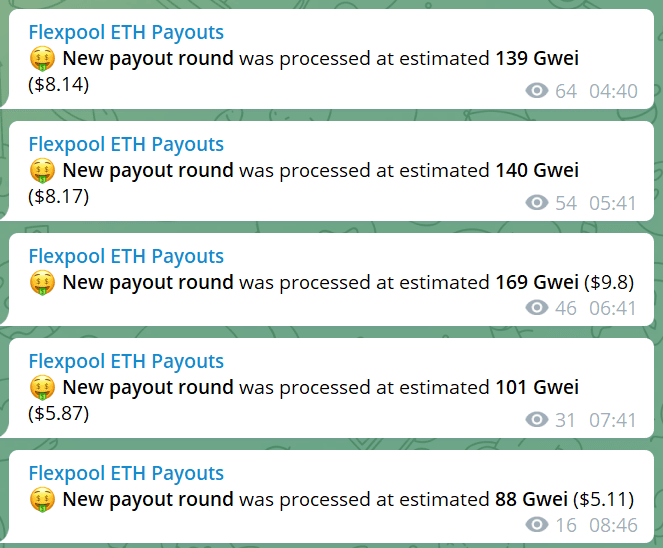Click money-face emoji in 169 Gwei message
This screenshot has height=548, width=663.
point(42,282)
